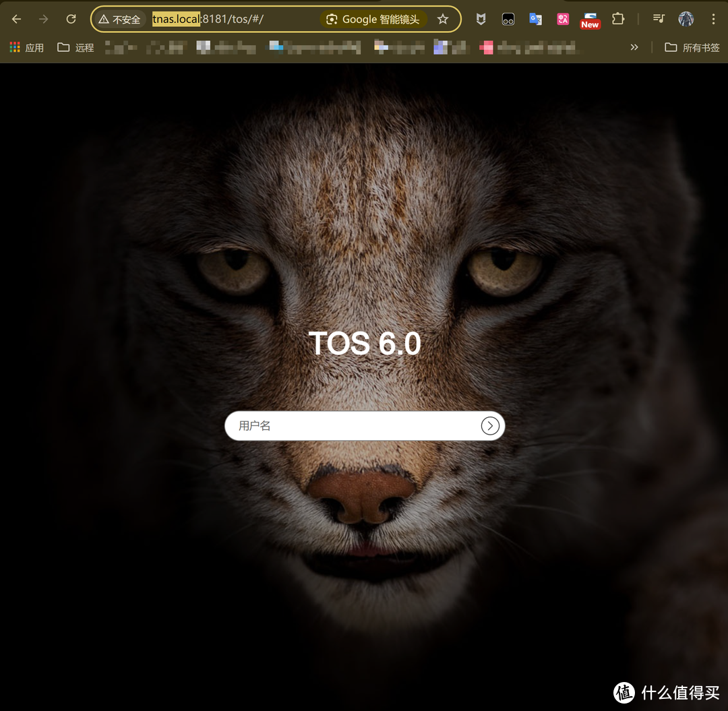Expand hidden bookmarks with the chevron
Viewport: 728px width, 711px height.
(x=634, y=47)
